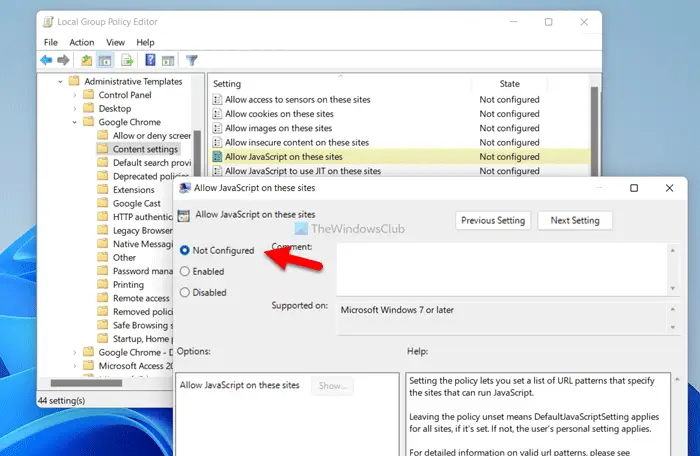Click the Local Group Policy Editor title icon

point(48,21)
